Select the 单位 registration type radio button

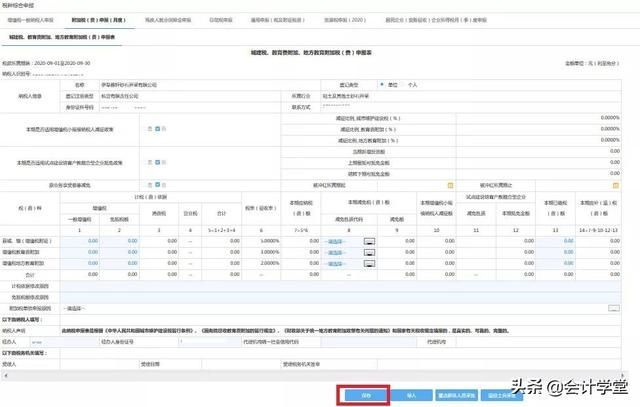tap(384, 86)
